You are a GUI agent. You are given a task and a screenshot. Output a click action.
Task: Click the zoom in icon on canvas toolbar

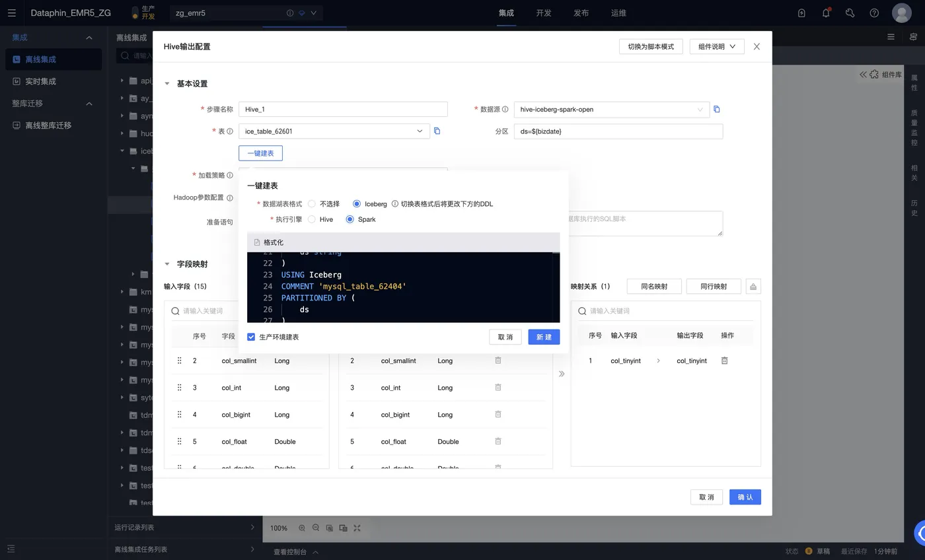[302, 528]
